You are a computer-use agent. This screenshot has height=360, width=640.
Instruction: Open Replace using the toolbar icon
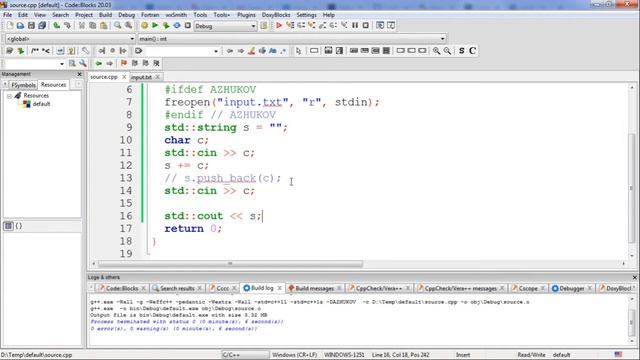click(129, 26)
